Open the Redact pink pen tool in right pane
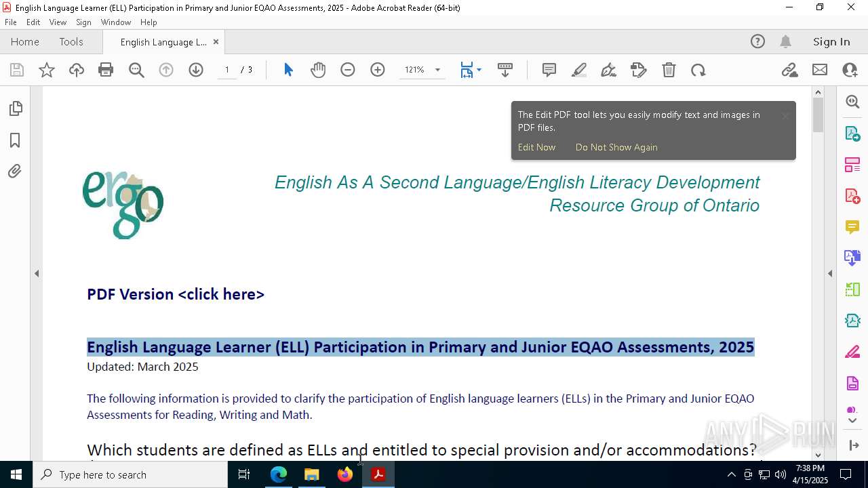Screen dimensions: 868x488 tap(852, 352)
